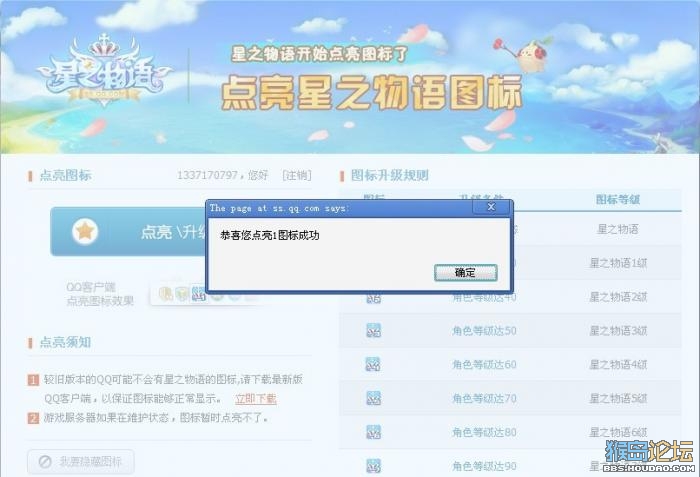Image resolution: width=700 pixels, height=477 pixels.
Task: Click icon in 角色等级达50 row
Action: [374, 331]
